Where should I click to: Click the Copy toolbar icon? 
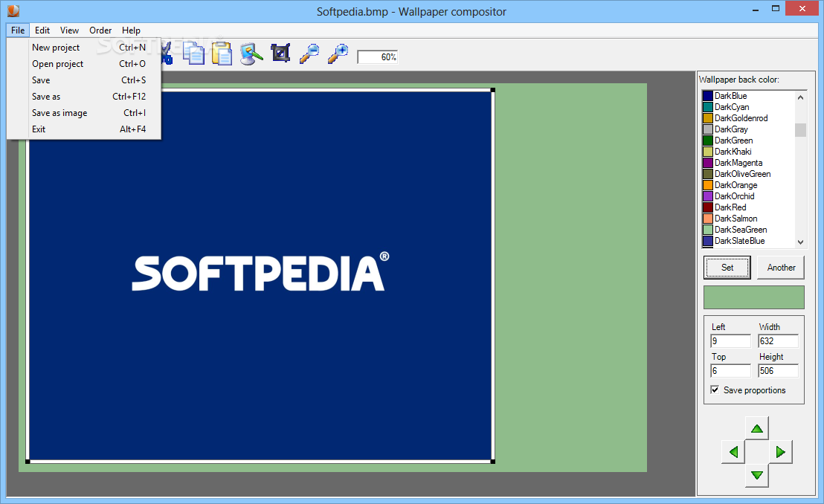tap(193, 54)
